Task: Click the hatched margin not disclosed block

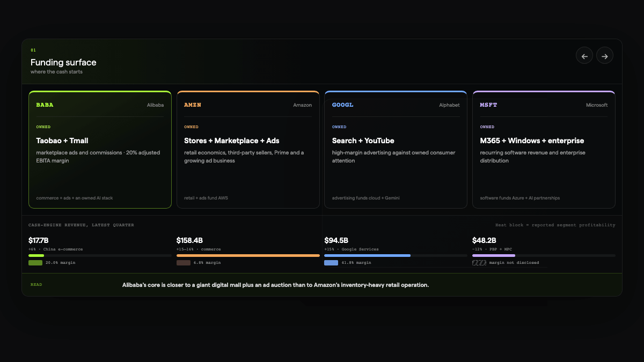Action: click(479, 263)
